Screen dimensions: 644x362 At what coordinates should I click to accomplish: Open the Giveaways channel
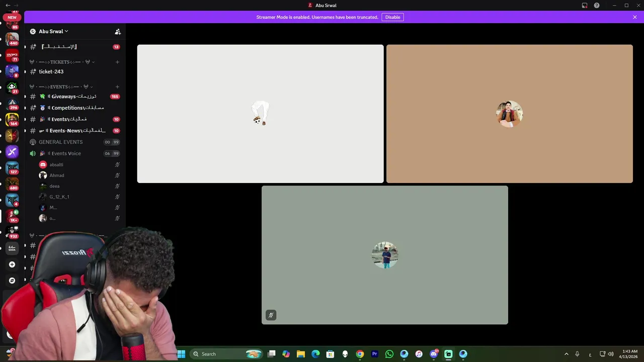coord(73,97)
